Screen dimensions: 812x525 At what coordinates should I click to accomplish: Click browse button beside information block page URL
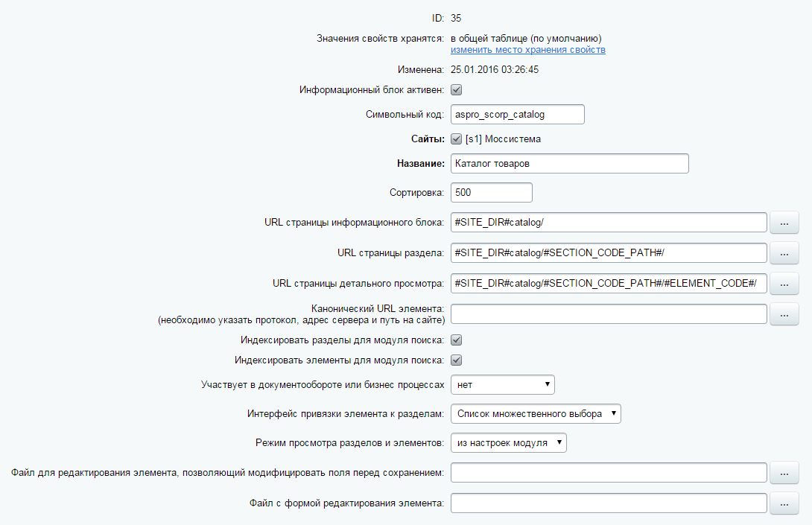[784, 223]
